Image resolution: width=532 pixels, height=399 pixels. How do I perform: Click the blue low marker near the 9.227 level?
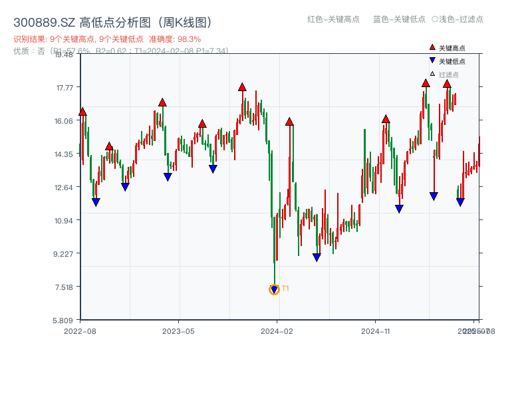[x=317, y=257]
